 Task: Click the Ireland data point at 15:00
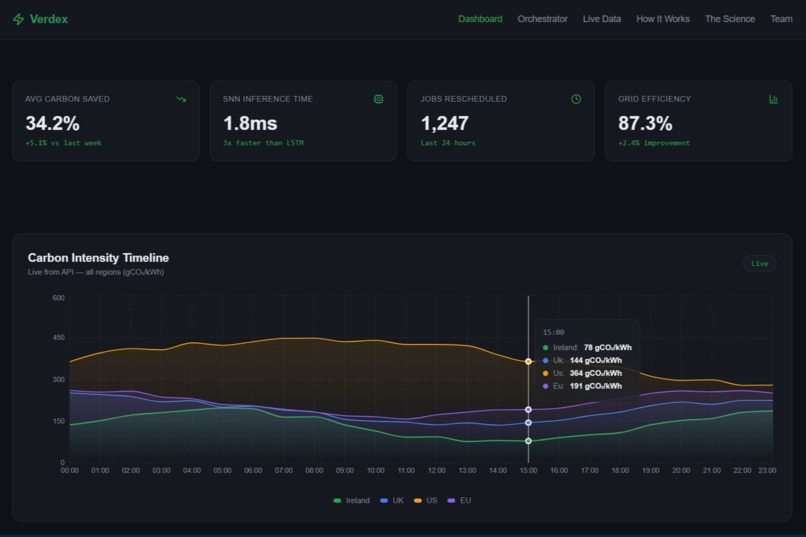528,441
